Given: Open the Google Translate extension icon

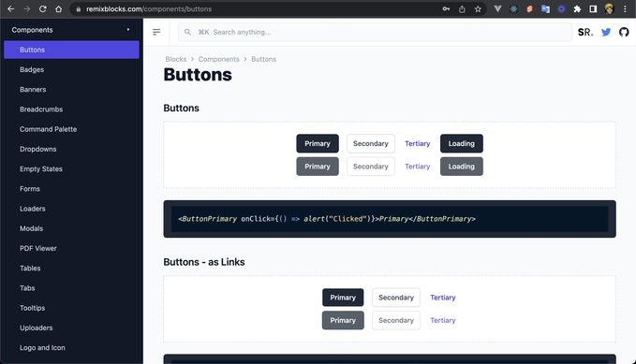Looking at the screenshot, I should point(545,9).
